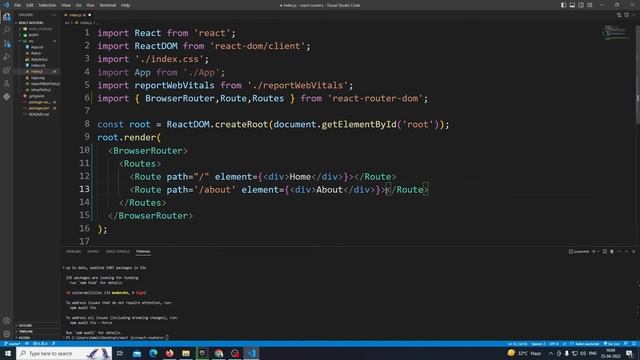This screenshot has height=360, width=640.
Task: Toggle Panel layout button
Action: click(x=572, y=5)
